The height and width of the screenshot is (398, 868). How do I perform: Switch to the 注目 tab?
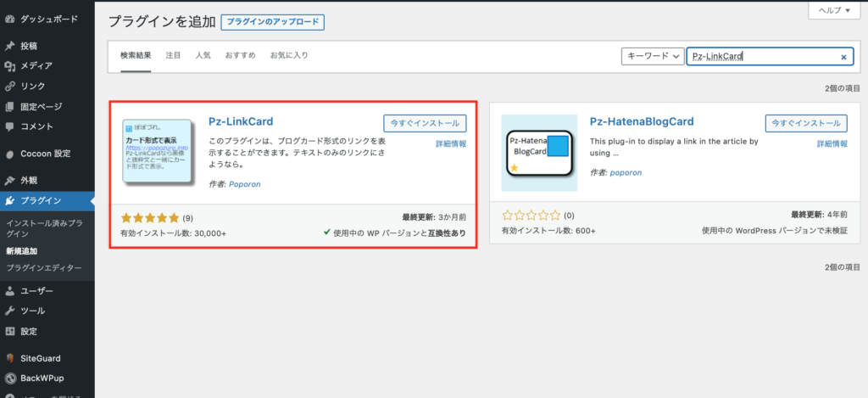point(173,55)
